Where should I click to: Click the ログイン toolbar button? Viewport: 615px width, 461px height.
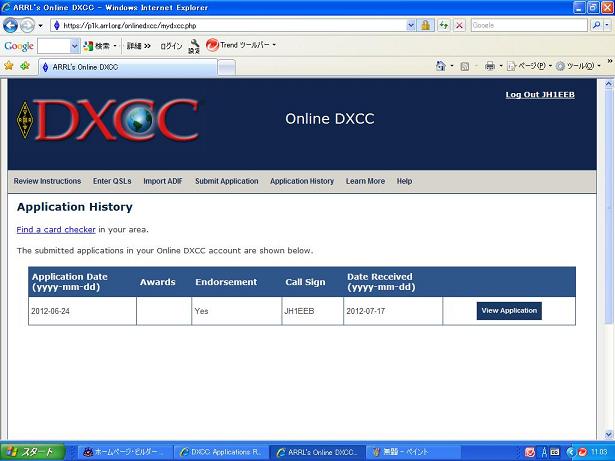tap(171, 46)
